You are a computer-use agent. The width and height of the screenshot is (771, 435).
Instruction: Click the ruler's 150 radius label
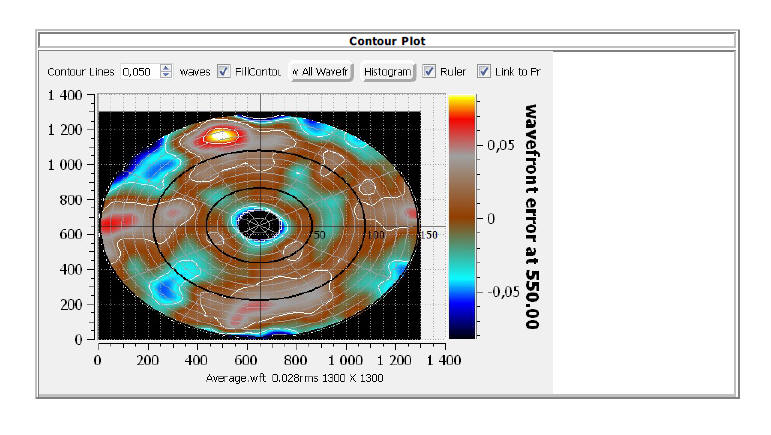point(429,235)
